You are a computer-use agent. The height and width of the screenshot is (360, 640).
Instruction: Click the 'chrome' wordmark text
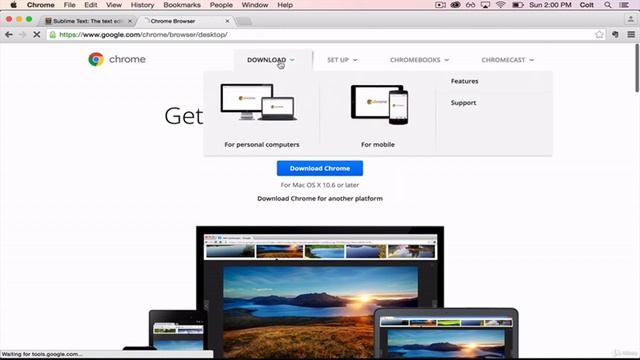click(x=127, y=60)
